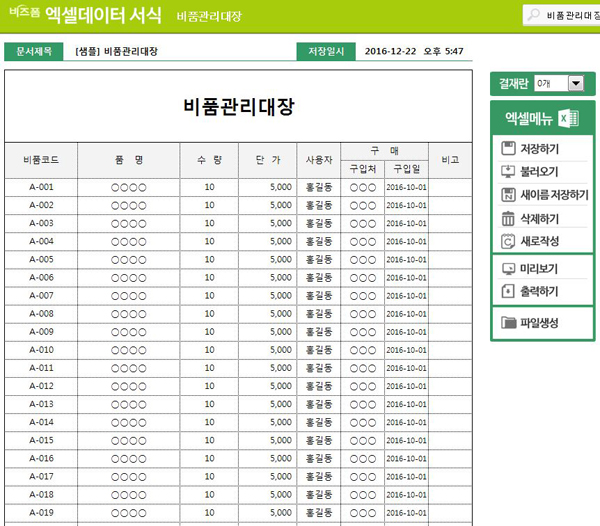
Task: Click the 구입일 column header
Action: pos(406,169)
